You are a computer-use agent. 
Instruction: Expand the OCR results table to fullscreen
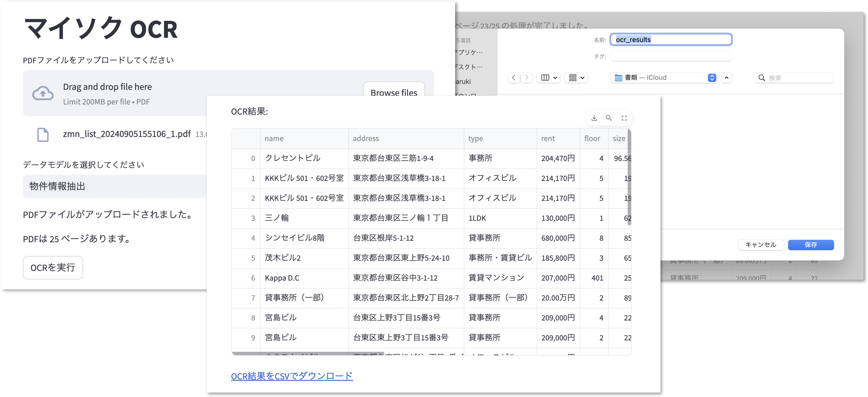(624, 118)
